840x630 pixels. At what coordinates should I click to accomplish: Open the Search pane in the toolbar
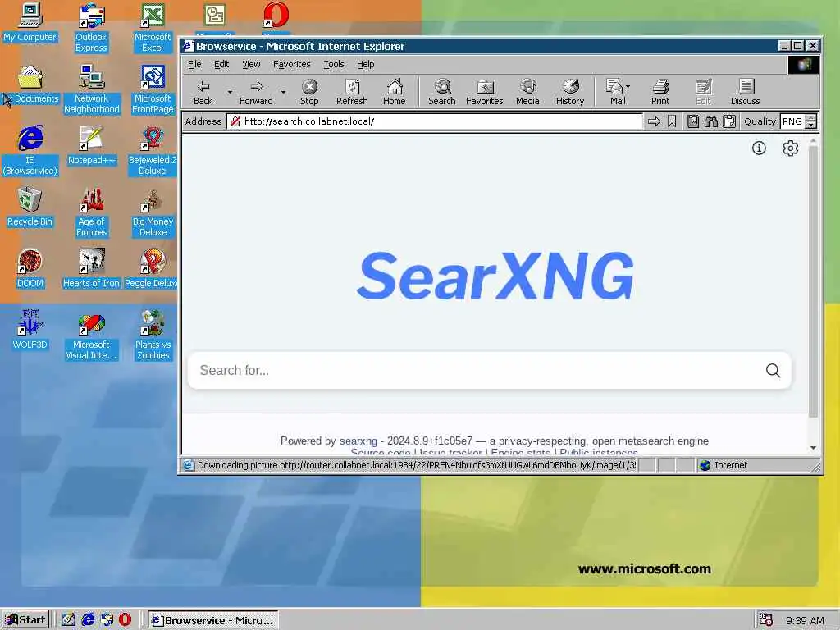[x=442, y=92]
